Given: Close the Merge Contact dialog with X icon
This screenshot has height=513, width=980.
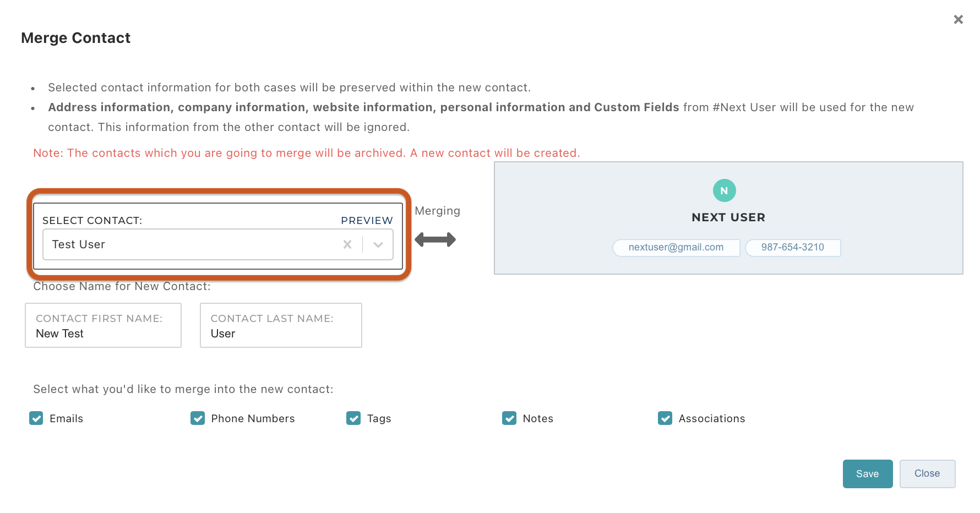Looking at the screenshot, I should pyautogui.click(x=958, y=20).
